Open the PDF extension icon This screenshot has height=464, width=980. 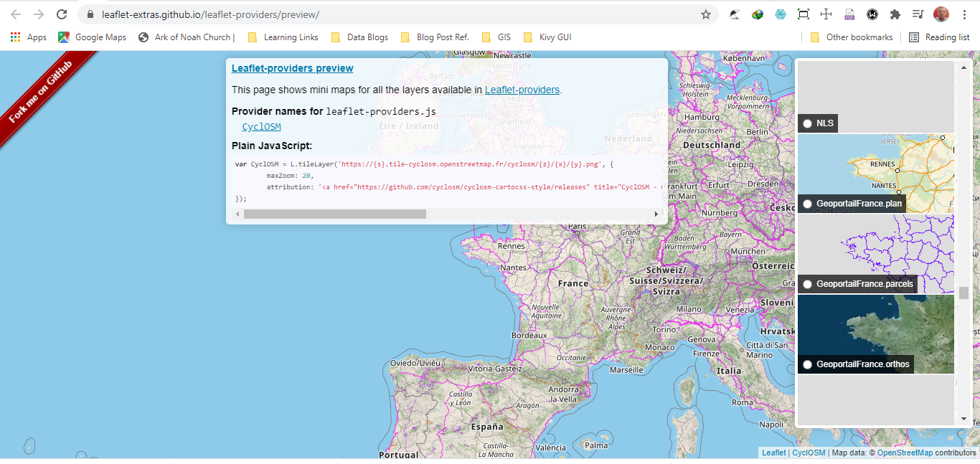coord(849,14)
